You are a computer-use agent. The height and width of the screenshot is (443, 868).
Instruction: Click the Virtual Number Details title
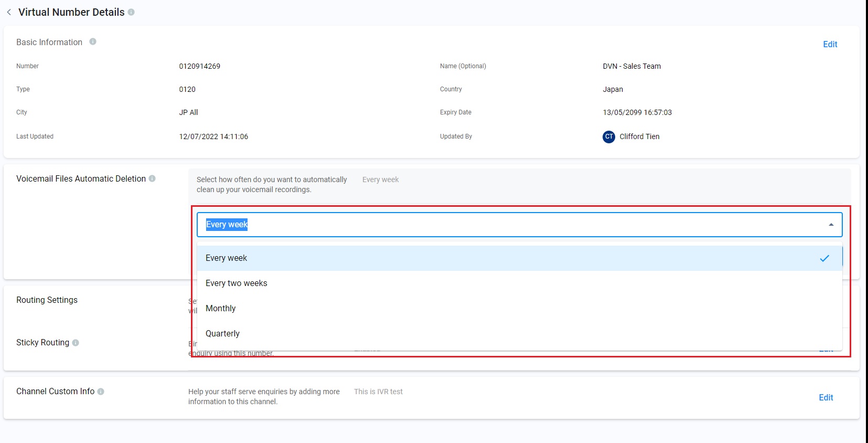pos(71,12)
